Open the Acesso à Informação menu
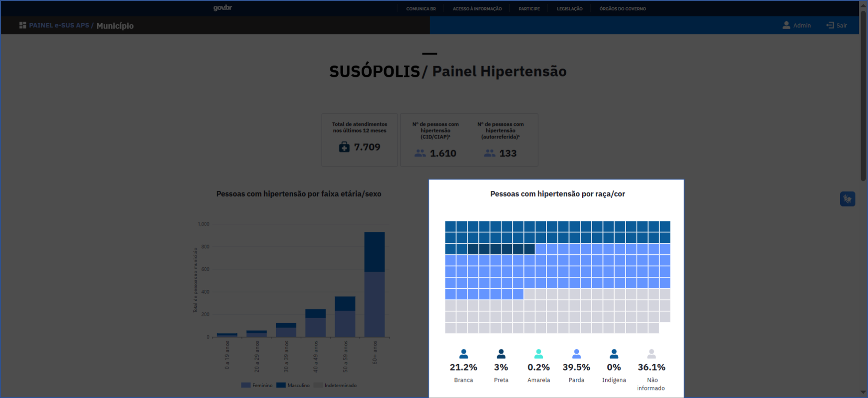This screenshot has height=398, width=868. 477,9
